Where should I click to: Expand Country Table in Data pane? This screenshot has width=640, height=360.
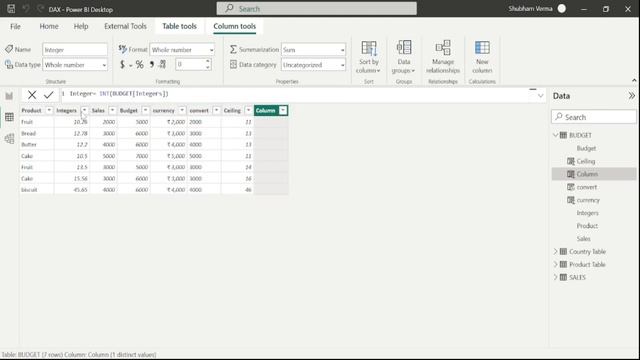(556, 251)
